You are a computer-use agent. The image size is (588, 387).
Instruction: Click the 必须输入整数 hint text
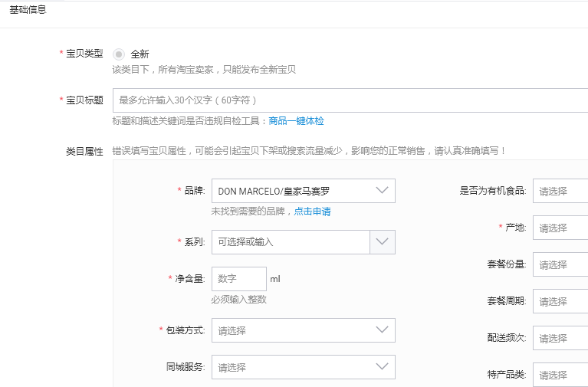[x=239, y=300]
